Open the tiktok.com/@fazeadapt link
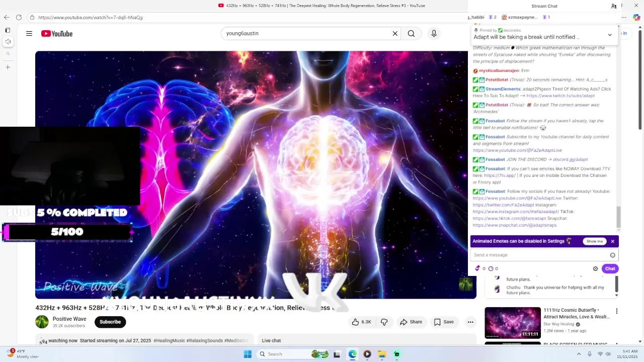The image size is (644, 362). (x=509, y=219)
